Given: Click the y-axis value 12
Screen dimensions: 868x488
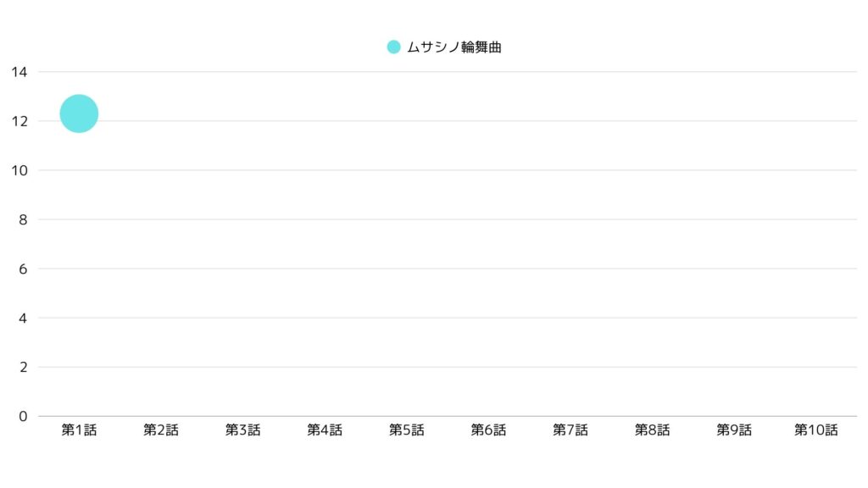Looking at the screenshot, I should [x=19, y=121].
